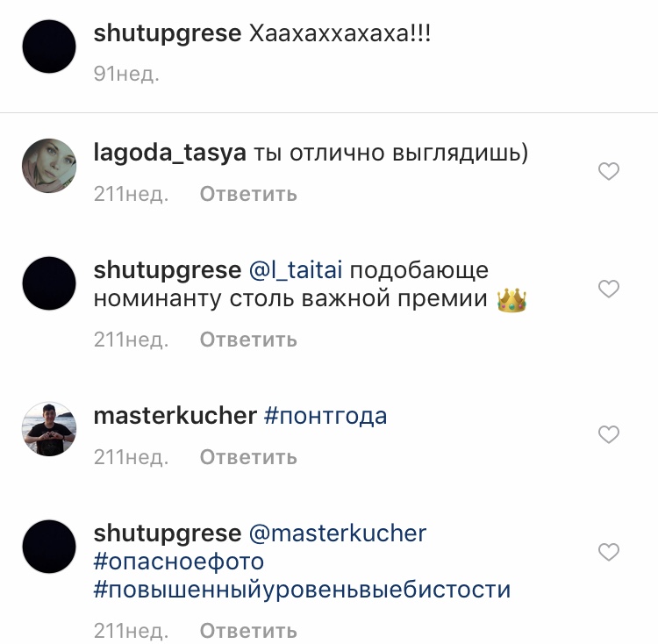658x644 pixels.
Task: Tap the heart next to masterkucher's #понтгода comment
Action: pyautogui.click(x=609, y=434)
